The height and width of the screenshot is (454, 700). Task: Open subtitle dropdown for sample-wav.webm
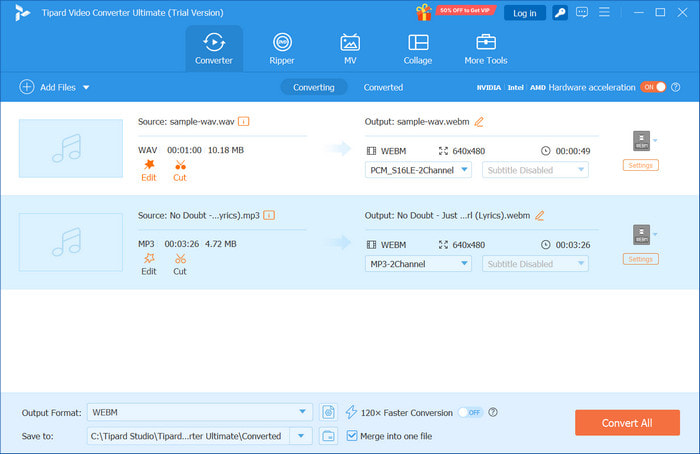[535, 170]
